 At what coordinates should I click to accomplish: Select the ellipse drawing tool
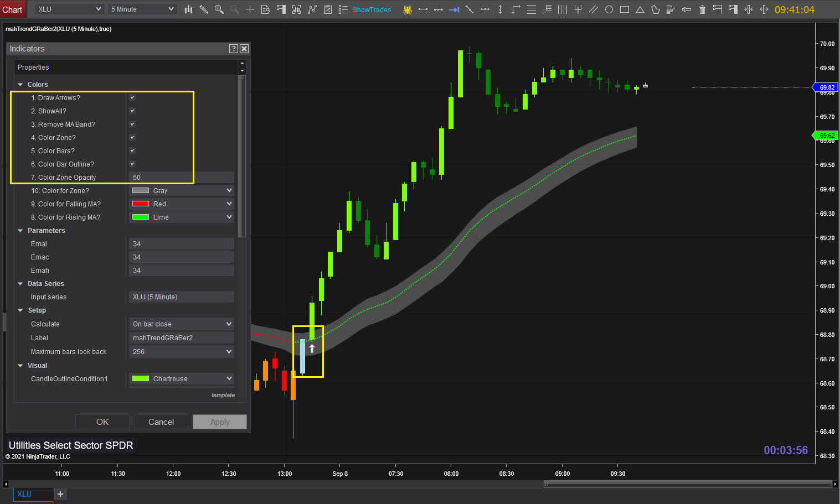(x=609, y=9)
